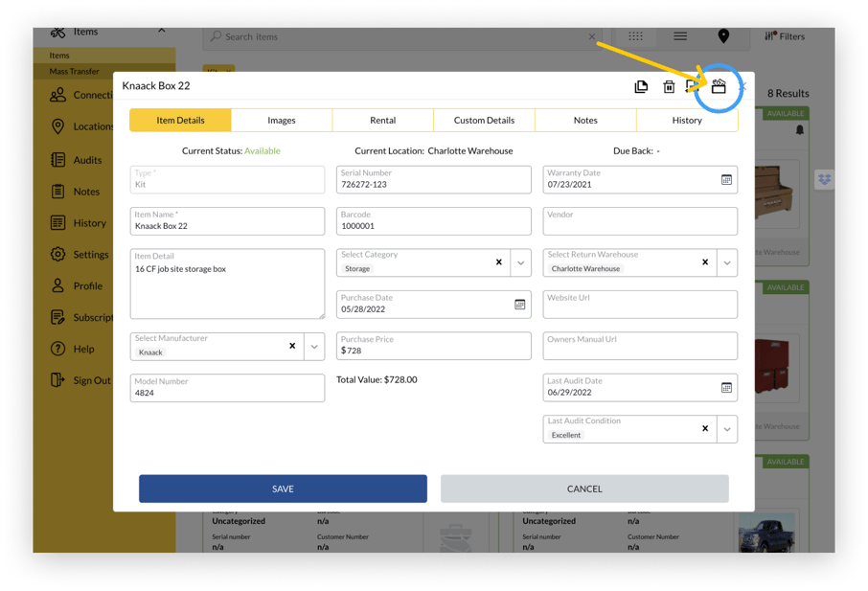Remove Charlotte Warehouse return warehouse selection

(705, 262)
